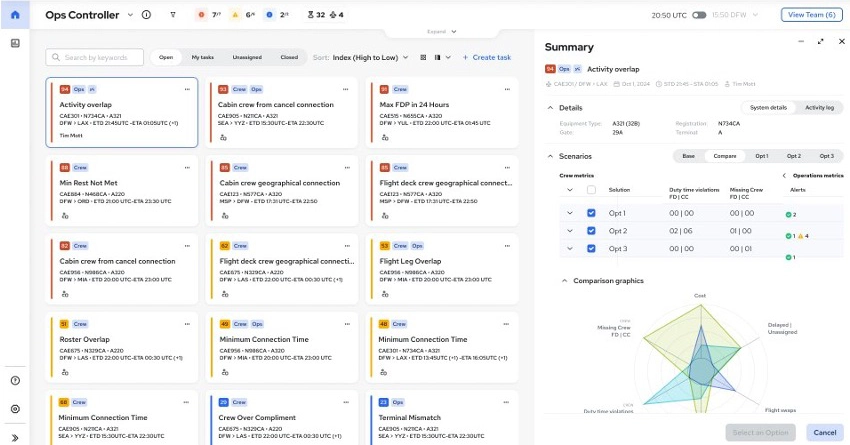Click the View Team (6) button
This screenshot has height=445, width=850.
point(812,15)
